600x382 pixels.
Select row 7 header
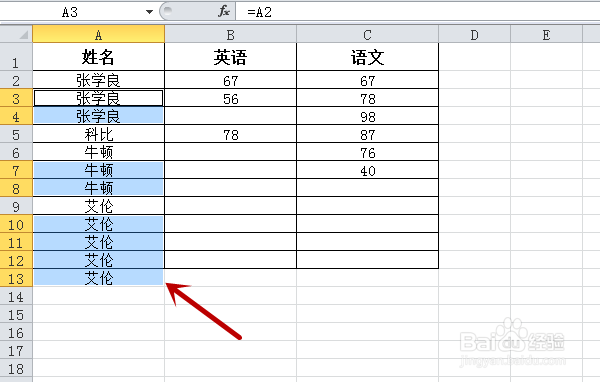tap(16, 170)
